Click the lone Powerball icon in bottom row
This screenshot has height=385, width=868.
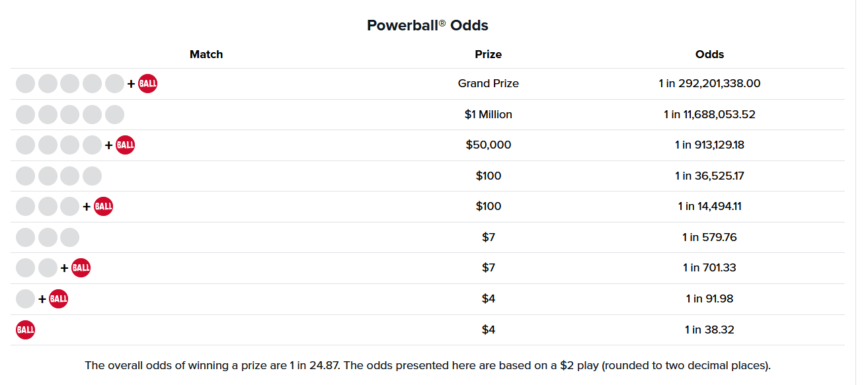point(25,330)
